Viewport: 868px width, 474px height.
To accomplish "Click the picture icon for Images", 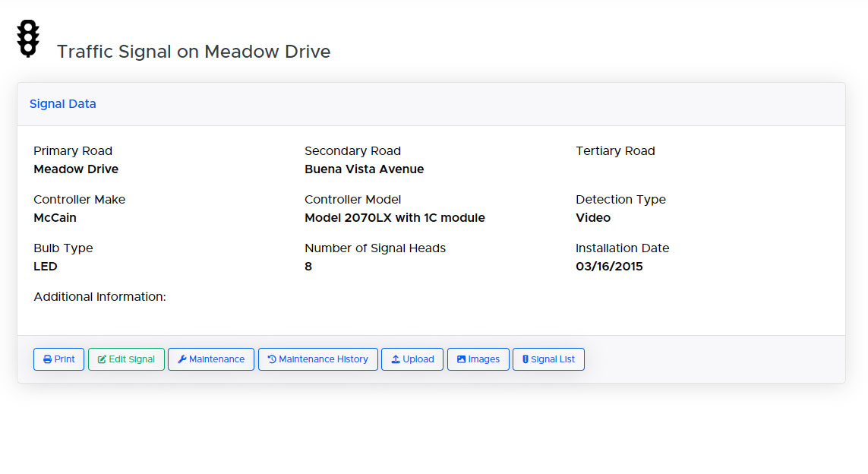I will [461, 359].
